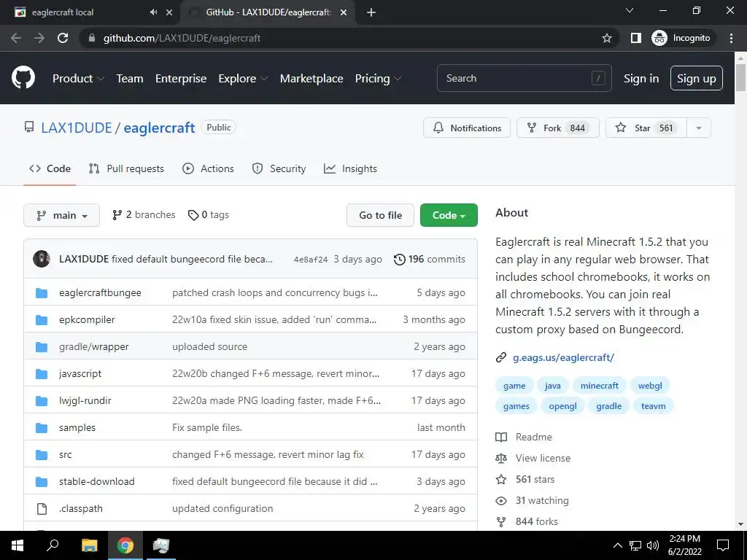The height and width of the screenshot is (560, 747).
Task: Open the green Code dropdown
Action: [449, 215]
